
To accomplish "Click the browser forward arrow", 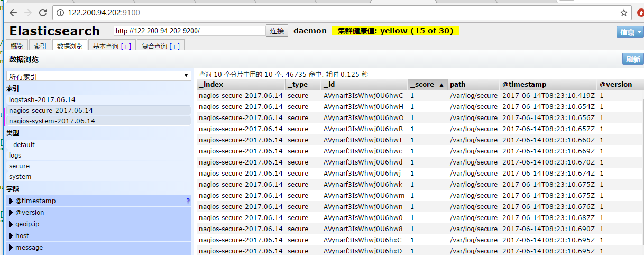I will [x=28, y=12].
